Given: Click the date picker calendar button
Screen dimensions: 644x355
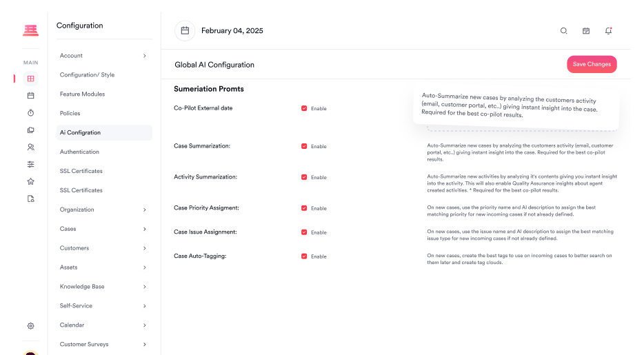Looking at the screenshot, I should [x=184, y=31].
